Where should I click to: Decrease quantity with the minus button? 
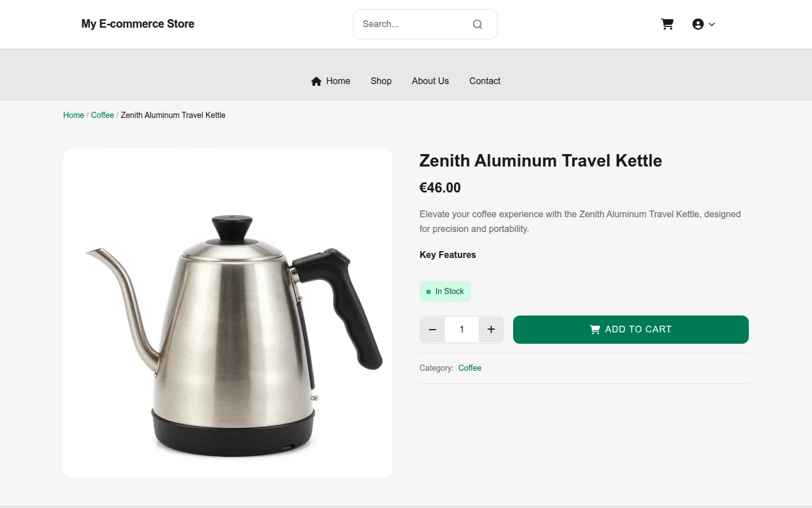pyautogui.click(x=433, y=330)
